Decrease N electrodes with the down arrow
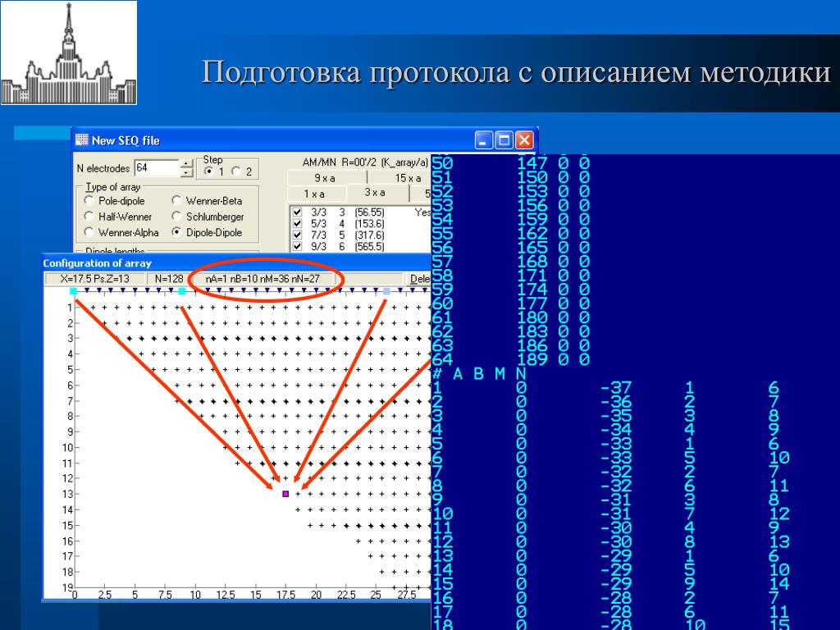The height and width of the screenshot is (630, 840). pyautogui.click(x=186, y=172)
